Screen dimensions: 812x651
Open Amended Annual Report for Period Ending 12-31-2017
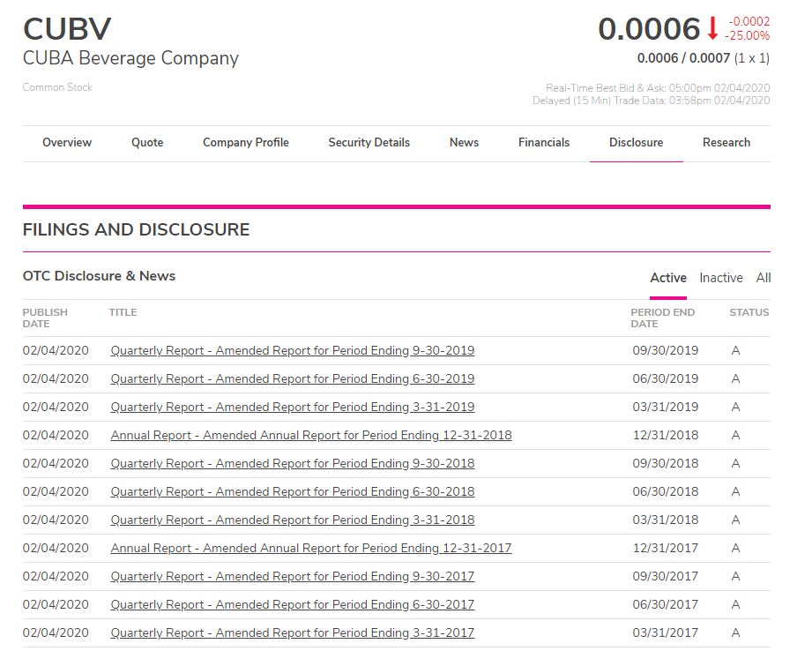(x=311, y=548)
